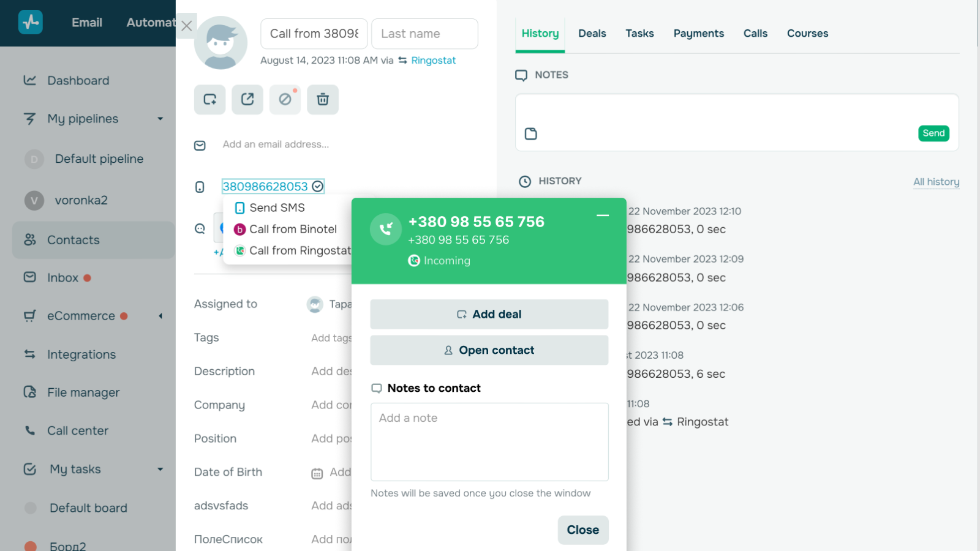Toggle the verified check next to phone number

pos(318,187)
